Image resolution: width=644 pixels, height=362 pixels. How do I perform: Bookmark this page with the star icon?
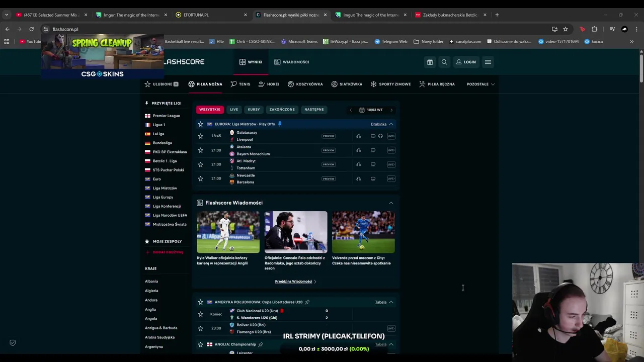(566, 29)
